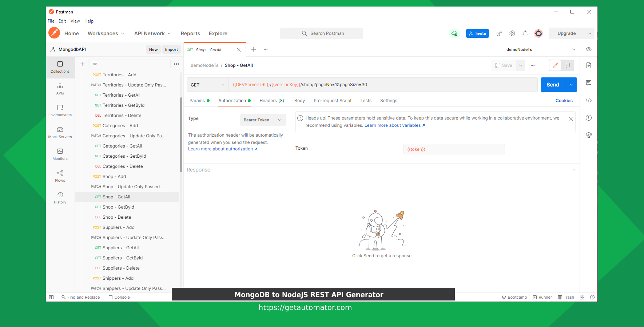The height and width of the screenshot is (327, 644).
Task: Open the code snippet icon
Action: coord(589,100)
